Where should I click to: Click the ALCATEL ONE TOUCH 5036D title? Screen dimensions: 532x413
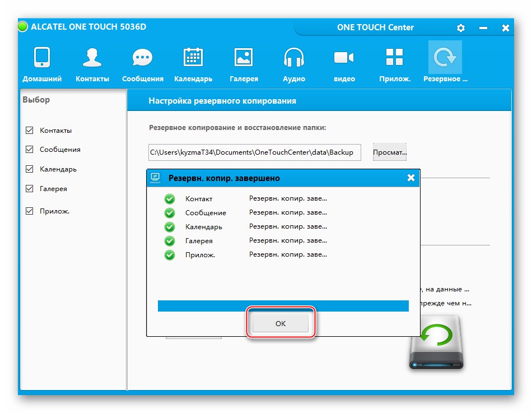[x=88, y=27]
